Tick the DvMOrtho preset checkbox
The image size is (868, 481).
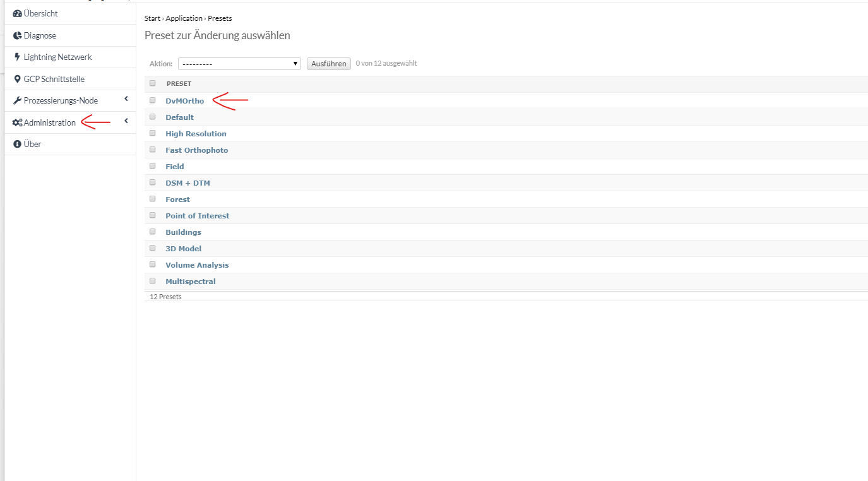tap(152, 100)
